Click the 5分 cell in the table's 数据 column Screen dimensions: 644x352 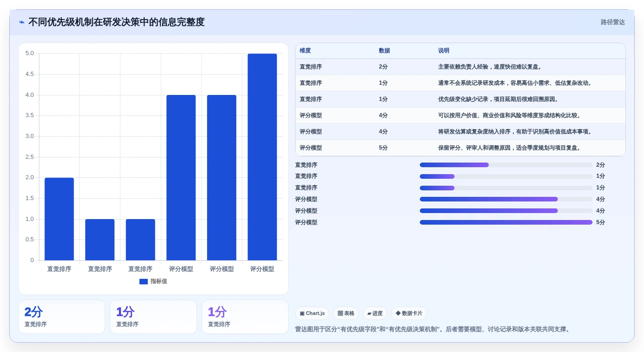(x=384, y=148)
